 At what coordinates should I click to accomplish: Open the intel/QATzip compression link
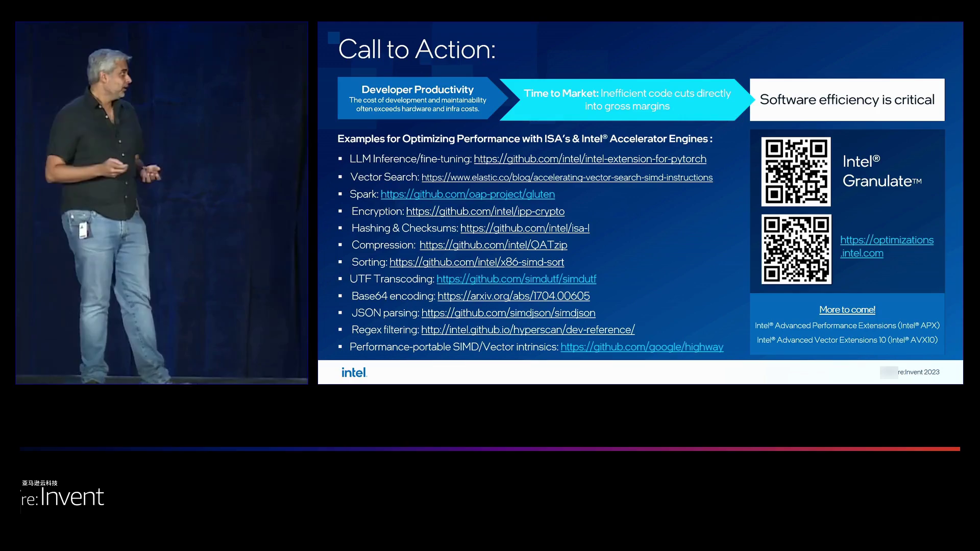click(x=493, y=245)
